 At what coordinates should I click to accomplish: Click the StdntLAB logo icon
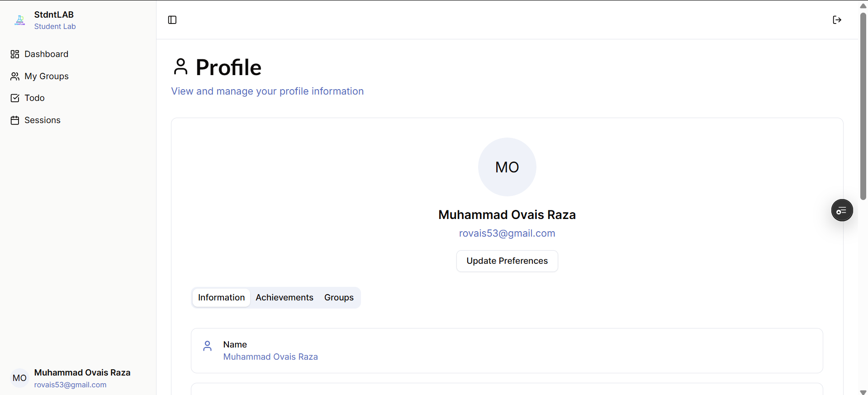pos(20,20)
